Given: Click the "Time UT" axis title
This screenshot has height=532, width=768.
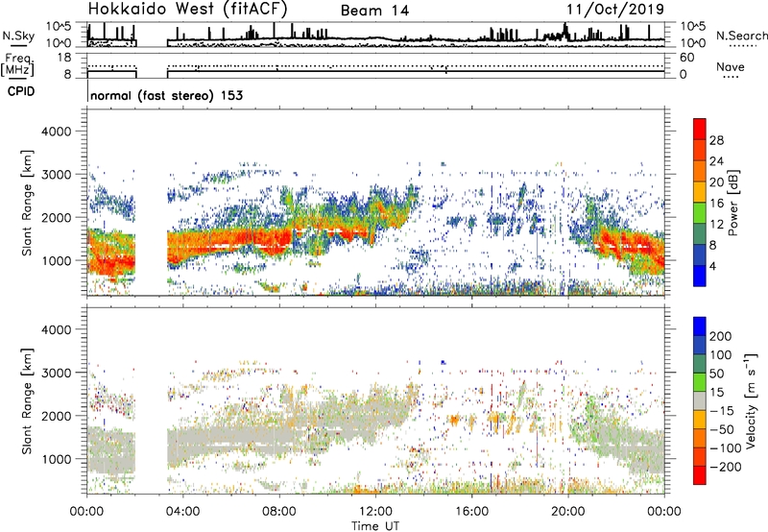Looking at the screenshot, I should coord(375,526).
